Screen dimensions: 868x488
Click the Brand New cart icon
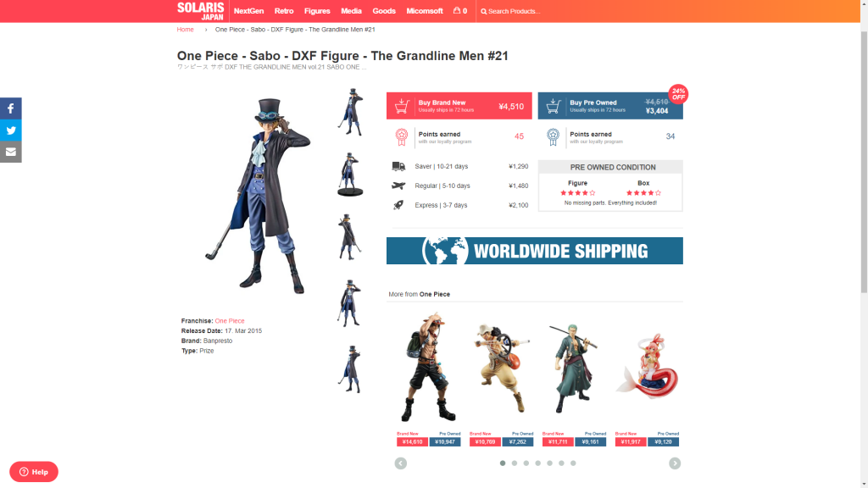click(x=402, y=106)
